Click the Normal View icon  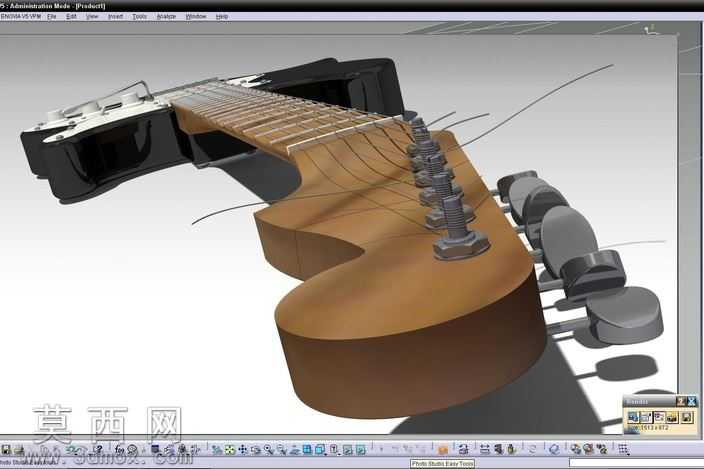coord(294,449)
